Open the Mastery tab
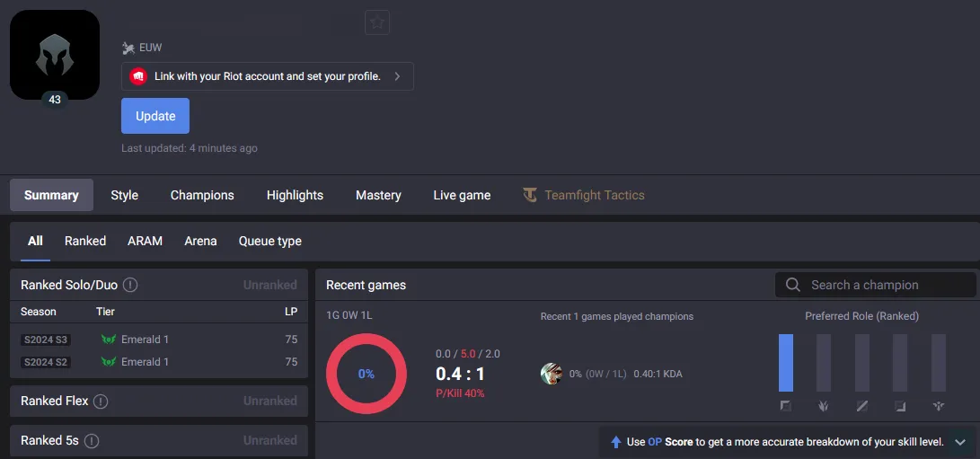Screen dimensions: 980x459 378,195
